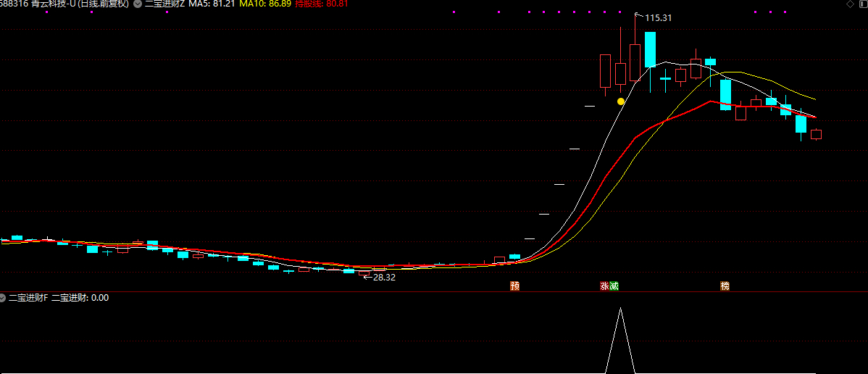This screenshot has width=868, height=374.
Task: Click the red 持股线 80.81 label
Action: click(x=322, y=4)
